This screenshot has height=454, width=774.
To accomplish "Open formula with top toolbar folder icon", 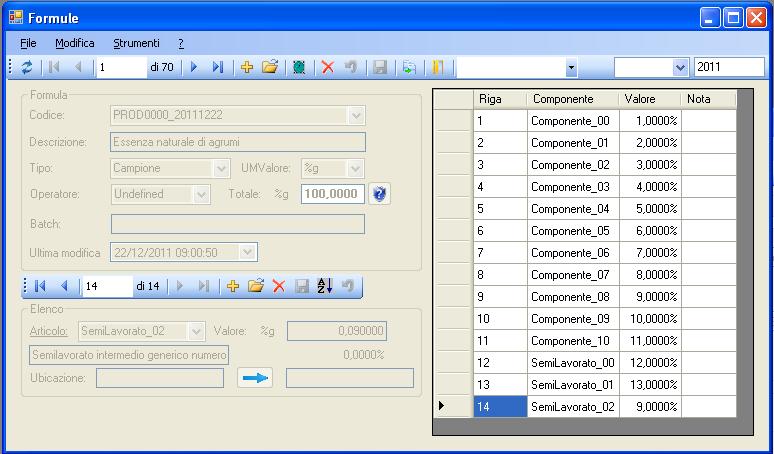I will tap(270, 67).
